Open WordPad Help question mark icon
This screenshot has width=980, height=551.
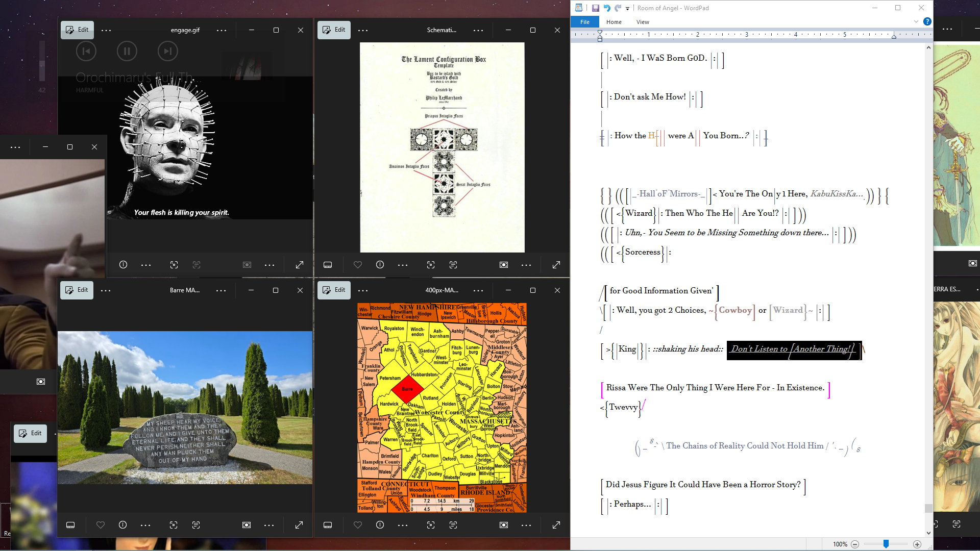click(927, 21)
